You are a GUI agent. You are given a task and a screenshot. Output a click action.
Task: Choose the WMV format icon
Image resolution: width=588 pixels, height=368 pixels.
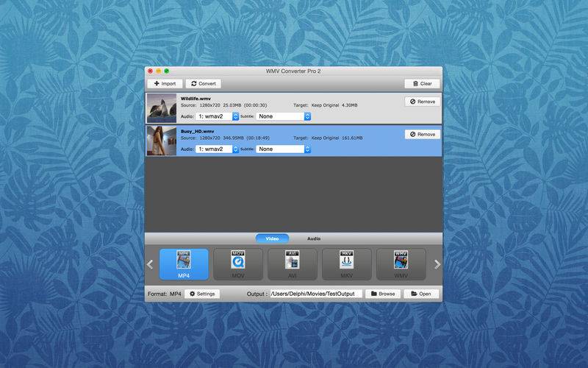tap(401, 264)
